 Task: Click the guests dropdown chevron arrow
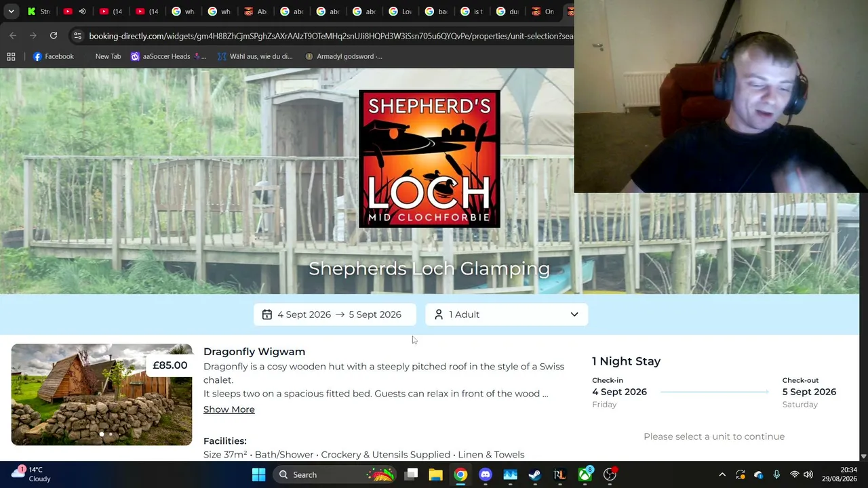pyautogui.click(x=574, y=314)
